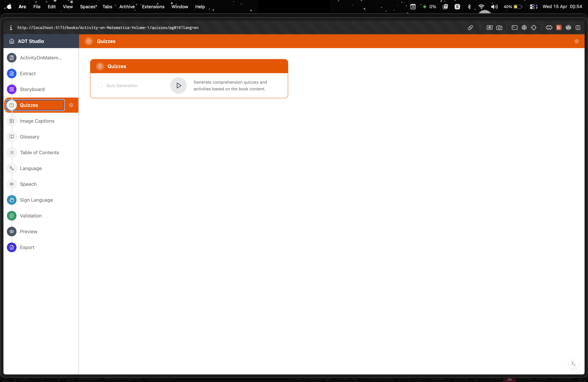Open the Validation shield icon
This screenshot has width=588, height=382.
[12, 216]
